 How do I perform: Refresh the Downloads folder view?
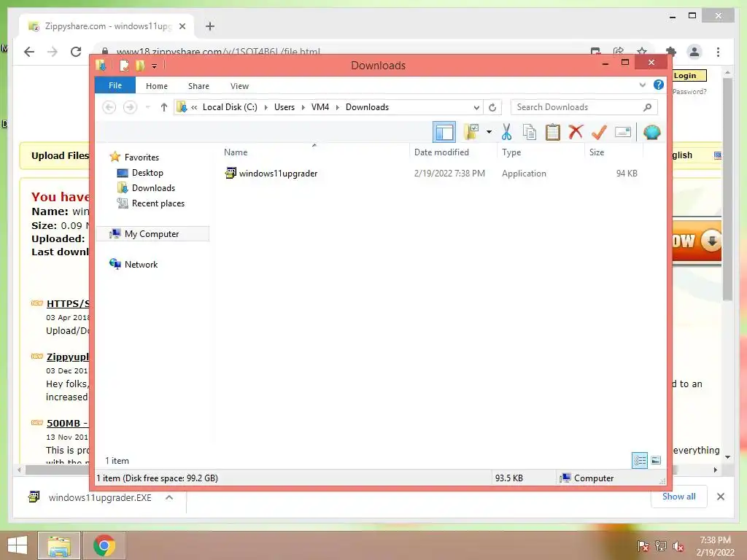[492, 108]
